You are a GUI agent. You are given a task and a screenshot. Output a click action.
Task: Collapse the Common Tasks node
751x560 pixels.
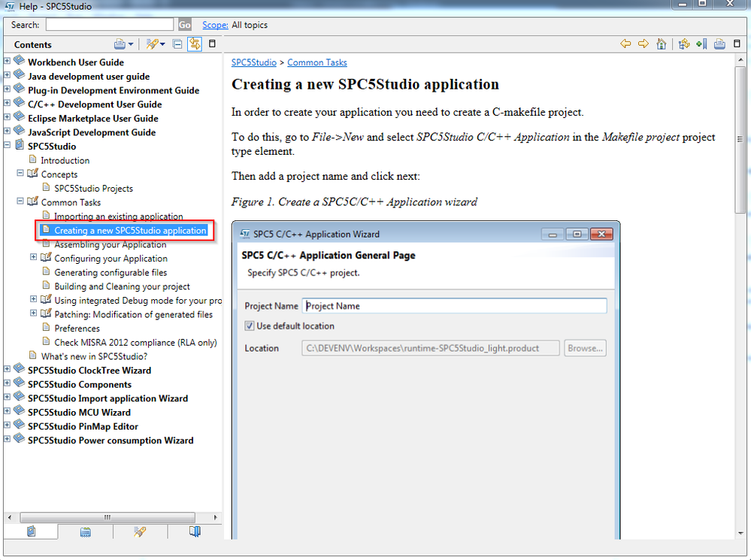pos(20,201)
